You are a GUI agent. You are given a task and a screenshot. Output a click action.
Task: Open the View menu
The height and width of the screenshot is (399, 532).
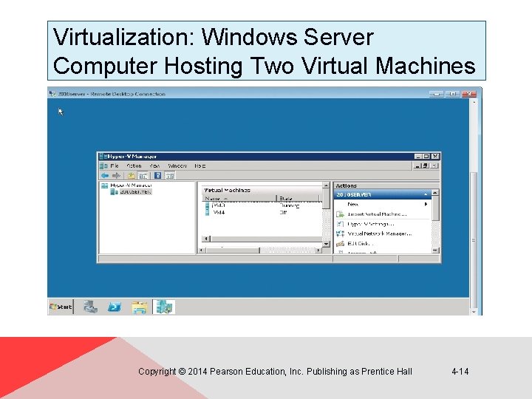(154, 166)
